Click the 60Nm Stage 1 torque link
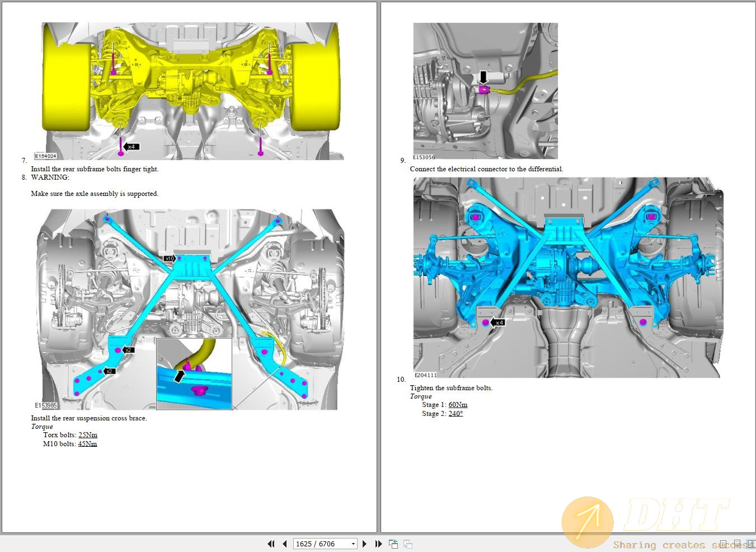 pyautogui.click(x=458, y=405)
